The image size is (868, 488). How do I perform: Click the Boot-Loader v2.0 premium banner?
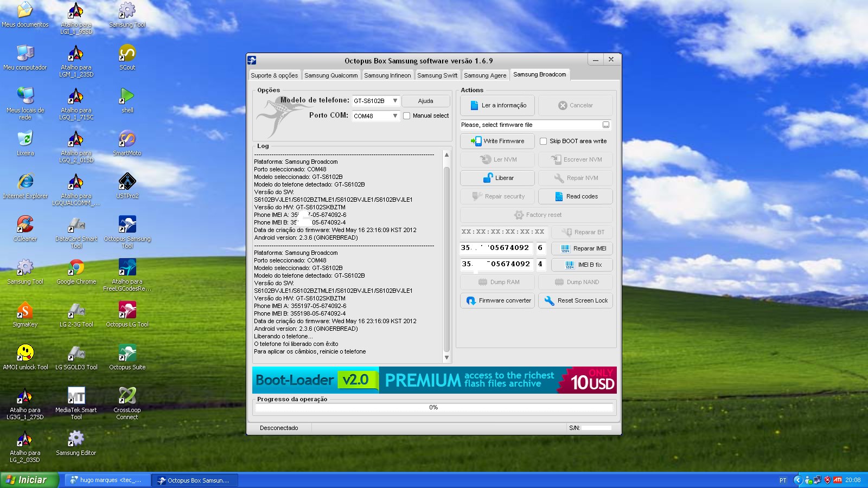(x=434, y=380)
